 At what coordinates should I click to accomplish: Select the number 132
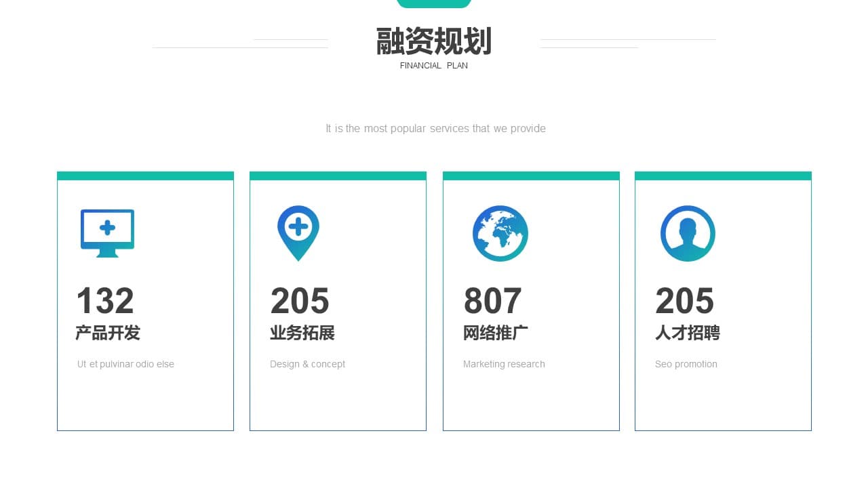pyautogui.click(x=105, y=301)
